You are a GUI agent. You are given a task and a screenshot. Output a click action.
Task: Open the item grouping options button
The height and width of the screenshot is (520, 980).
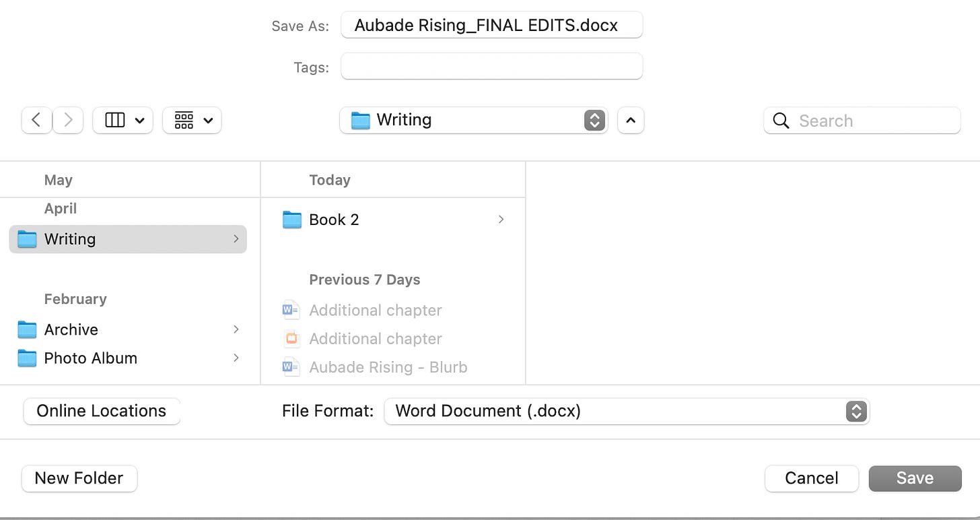pyautogui.click(x=192, y=121)
